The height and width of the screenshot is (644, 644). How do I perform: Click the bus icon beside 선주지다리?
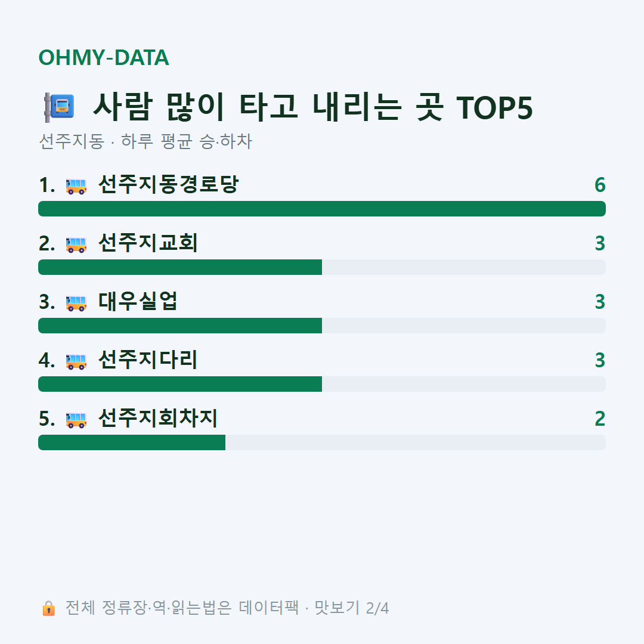point(76,361)
